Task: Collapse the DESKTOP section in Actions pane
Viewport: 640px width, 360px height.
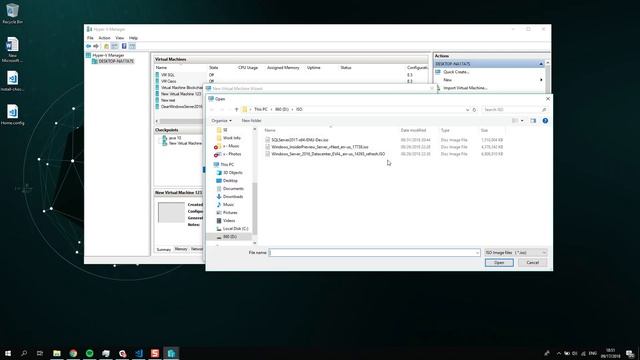Action: coord(541,64)
